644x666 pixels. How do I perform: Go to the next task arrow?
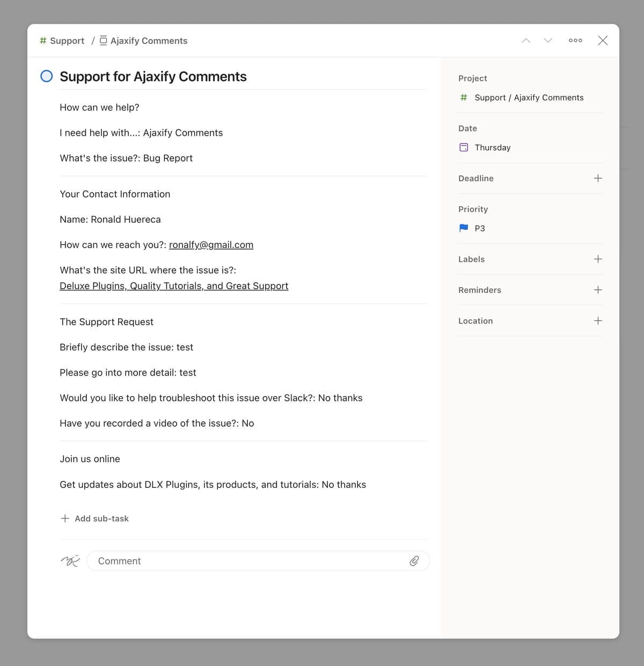click(548, 41)
